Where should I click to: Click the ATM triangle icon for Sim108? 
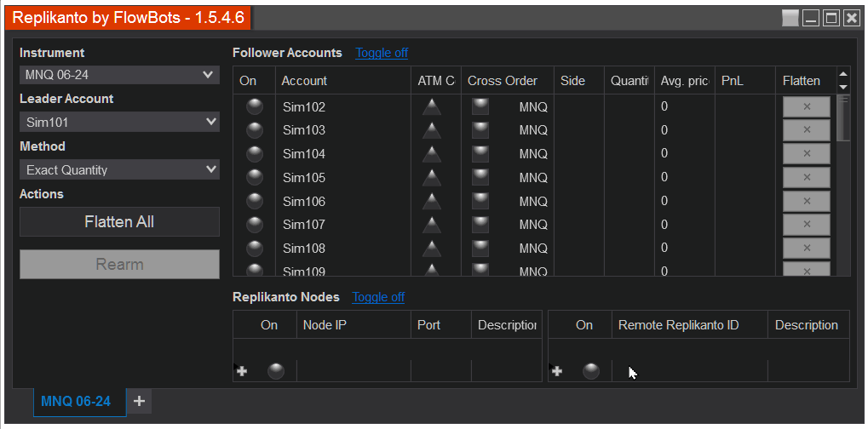(431, 249)
